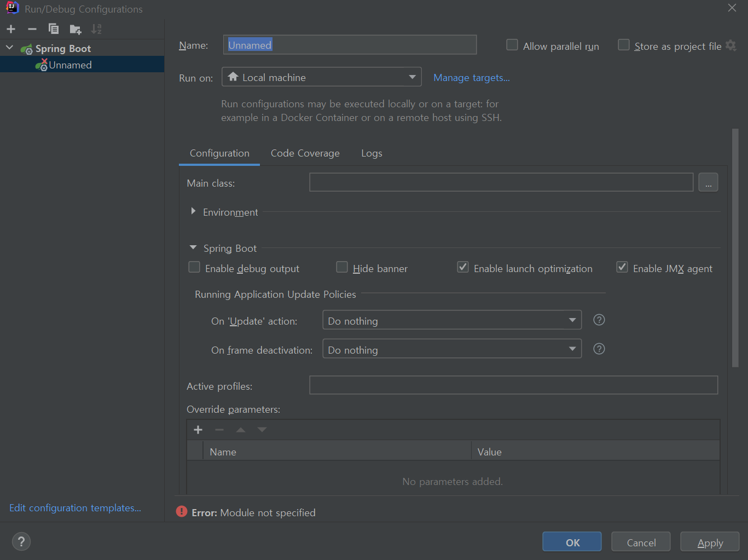Open the store as project file settings gear
The width and height of the screenshot is (748, 560).
731,45
